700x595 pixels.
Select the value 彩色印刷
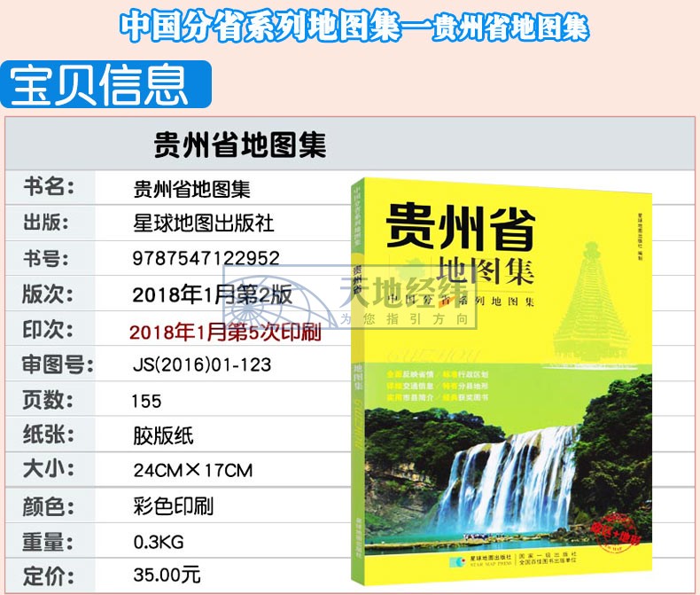[x=173, y=506]
